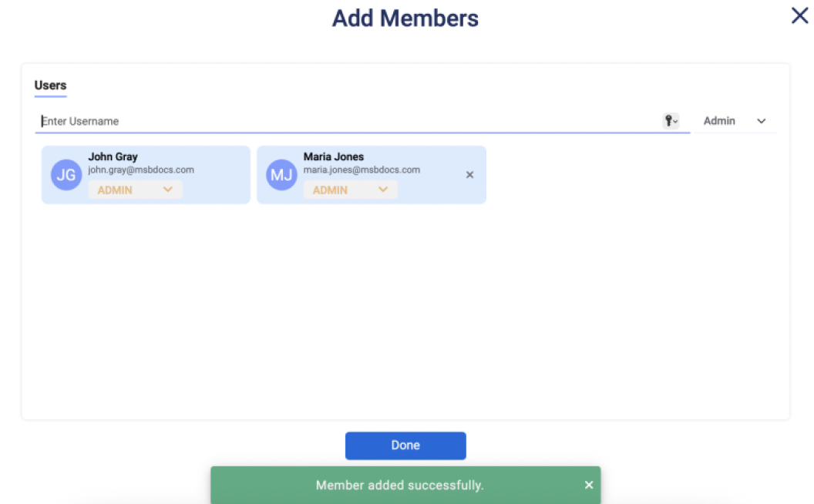Click Maria Jones's email address

tap(362, 170)
